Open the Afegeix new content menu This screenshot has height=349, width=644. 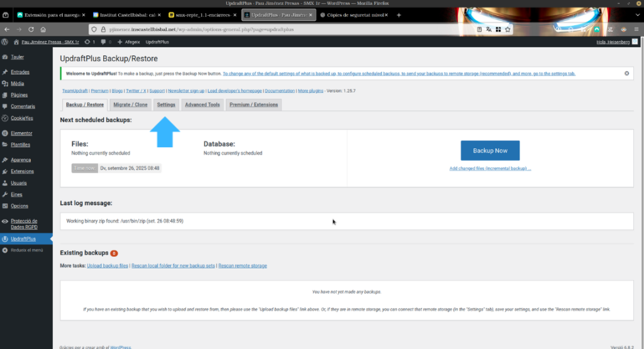tap(128, 42)
